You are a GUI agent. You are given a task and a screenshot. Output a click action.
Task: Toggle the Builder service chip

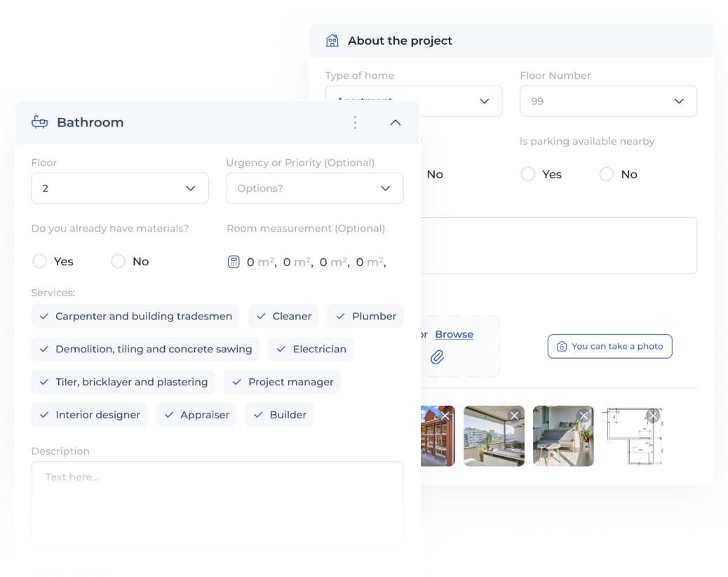coord(280,415)
